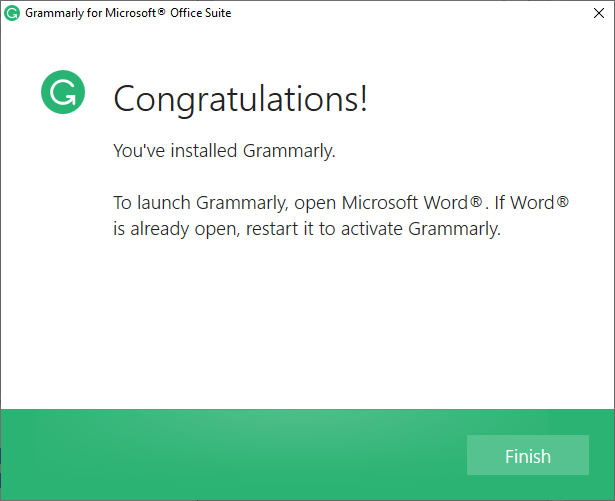Click the text "You've installed Grammarly."
The width and height of the screenshot is (615, 501).
click(224, 151)
